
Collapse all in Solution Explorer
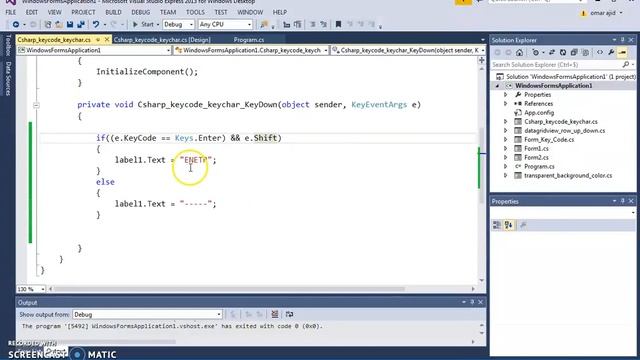tap(574, 52)
